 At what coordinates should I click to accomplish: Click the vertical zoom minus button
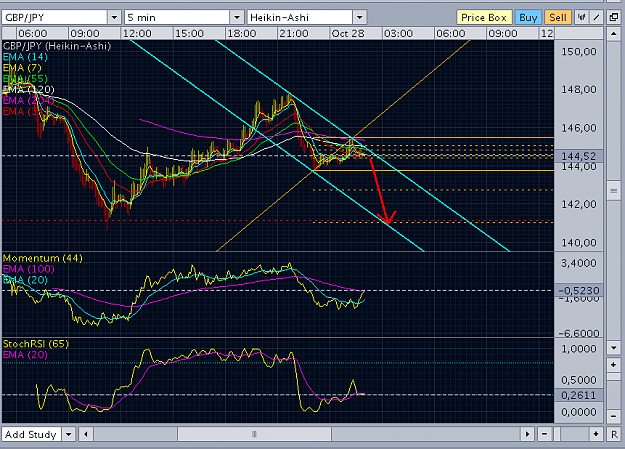coord(613,416)
